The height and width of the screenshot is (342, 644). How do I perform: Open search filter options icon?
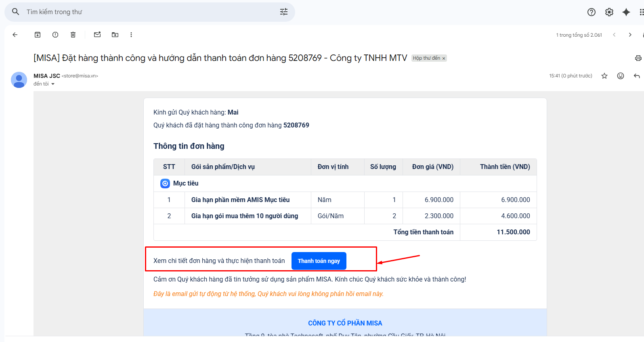pyautogui.click(x=284, y=12)
